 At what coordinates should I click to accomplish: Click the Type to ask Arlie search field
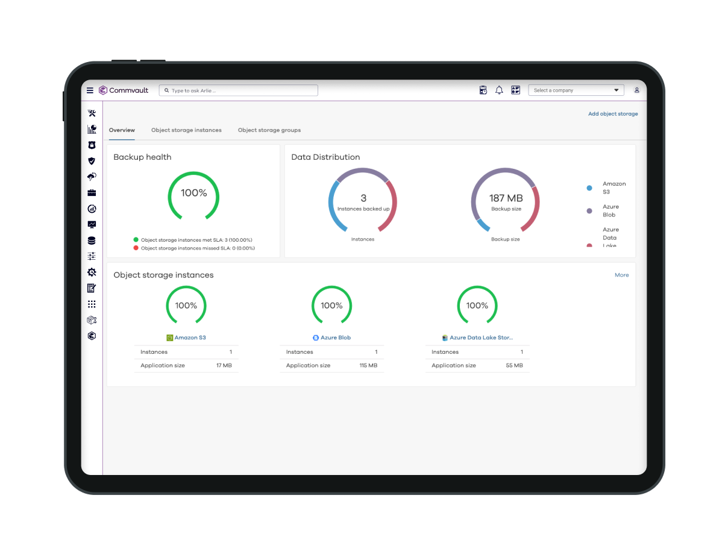pos(241,90)
